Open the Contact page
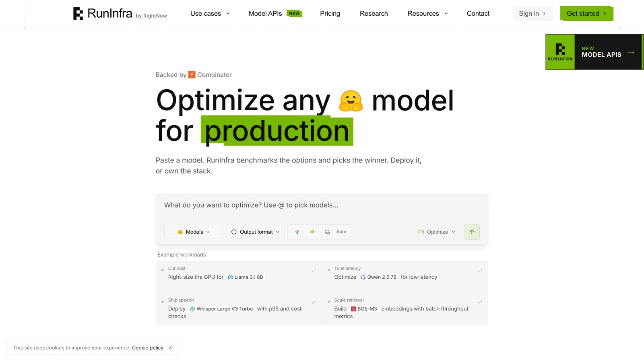644x362 pixels. click(x=478, y=13)
